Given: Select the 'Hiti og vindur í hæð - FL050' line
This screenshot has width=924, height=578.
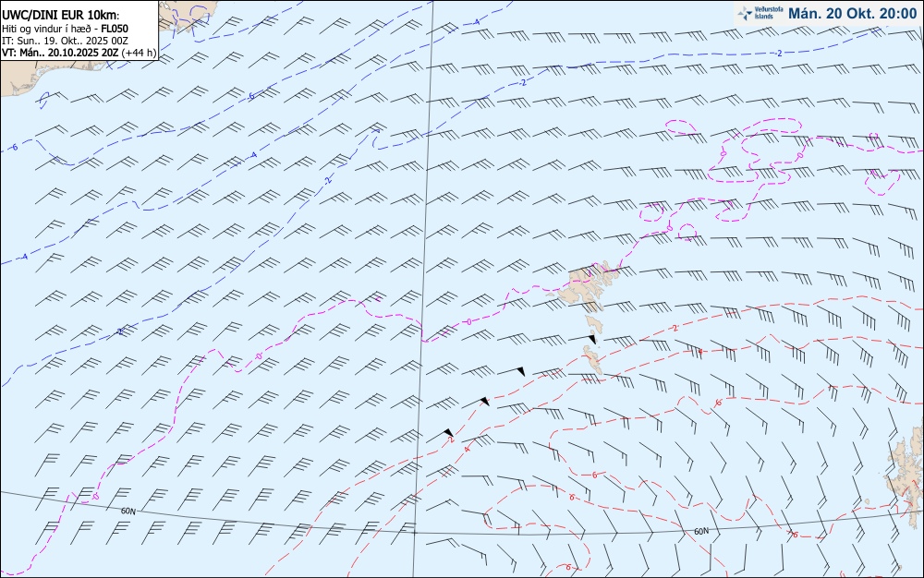Looking at the screenshot, I should click(65, 29).
